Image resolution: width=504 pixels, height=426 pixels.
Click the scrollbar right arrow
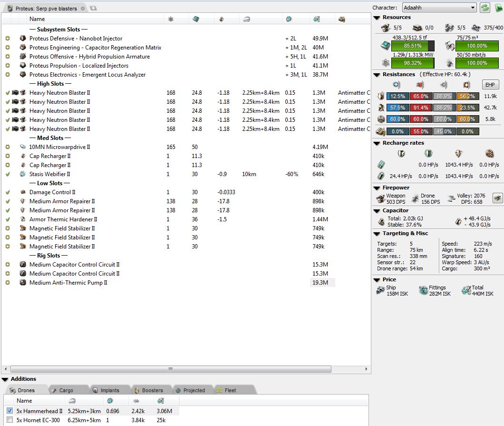pyautogui.click(x=366, y=369)
